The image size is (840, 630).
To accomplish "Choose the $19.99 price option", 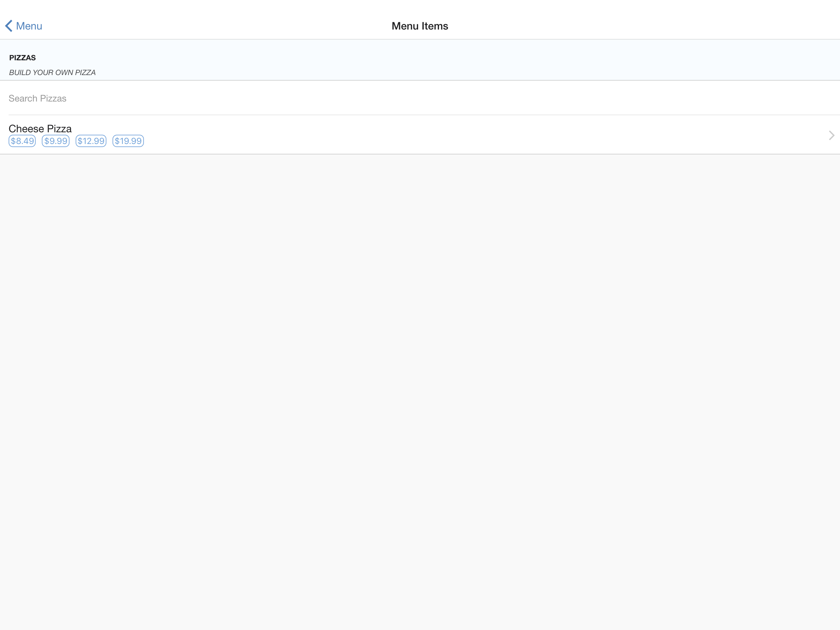I will [128, 141].
